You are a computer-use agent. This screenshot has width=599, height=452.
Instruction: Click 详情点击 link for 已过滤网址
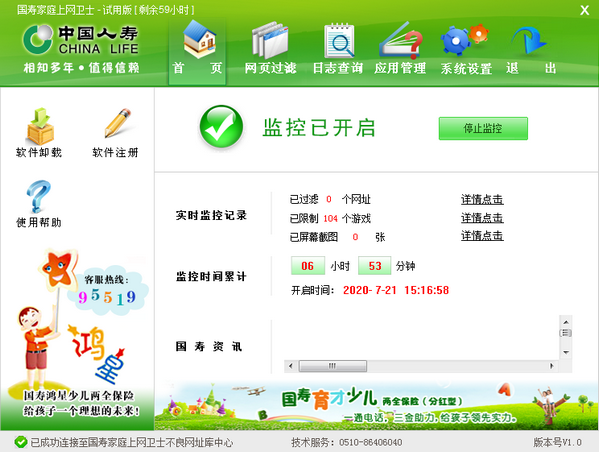(x=482, y=199)
